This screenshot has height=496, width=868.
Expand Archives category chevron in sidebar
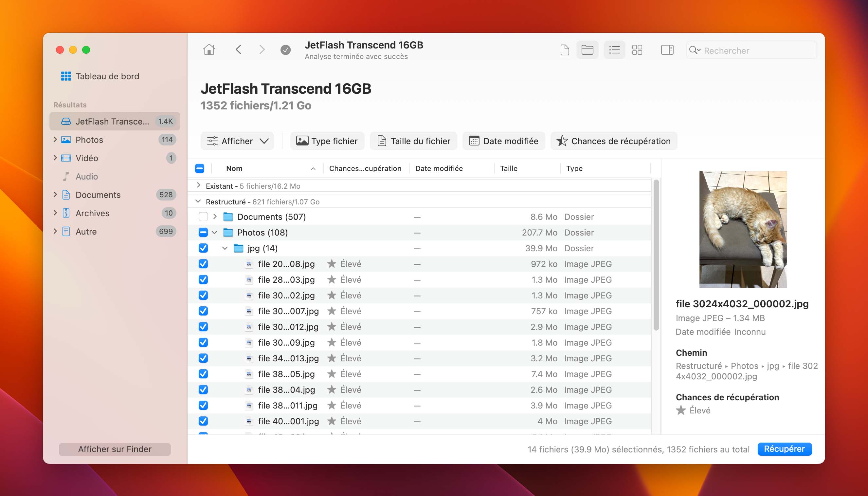55,213
